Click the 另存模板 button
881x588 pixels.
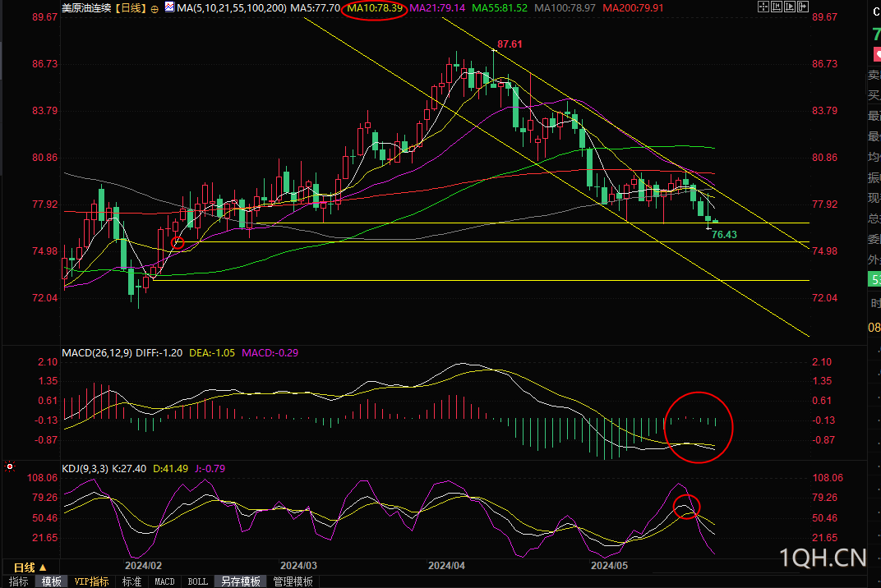pyautogui.click(x=241, y=581)
